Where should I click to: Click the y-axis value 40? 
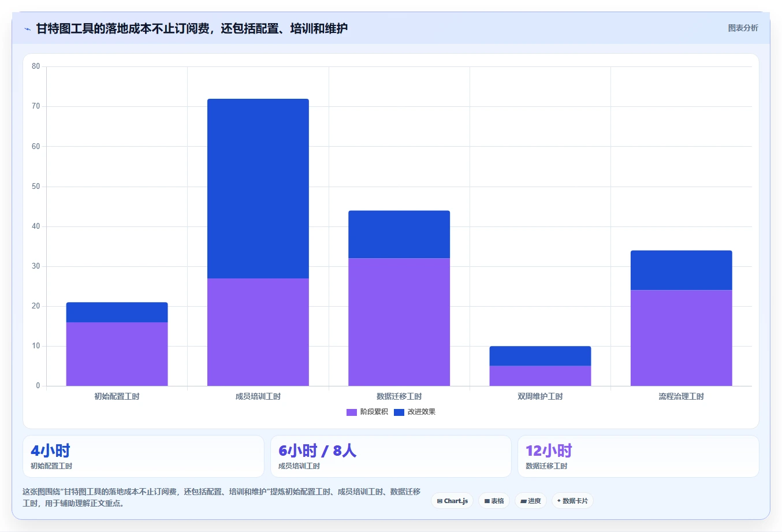tap(36, 226)
